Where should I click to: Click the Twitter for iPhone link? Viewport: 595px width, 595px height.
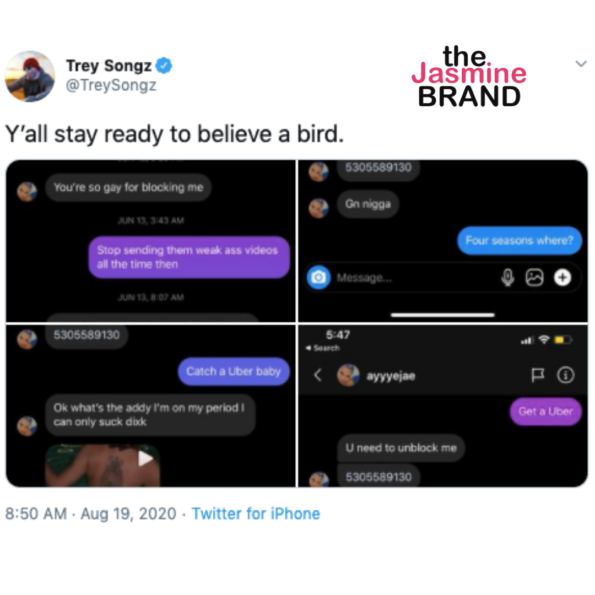[x=256, y=514]
